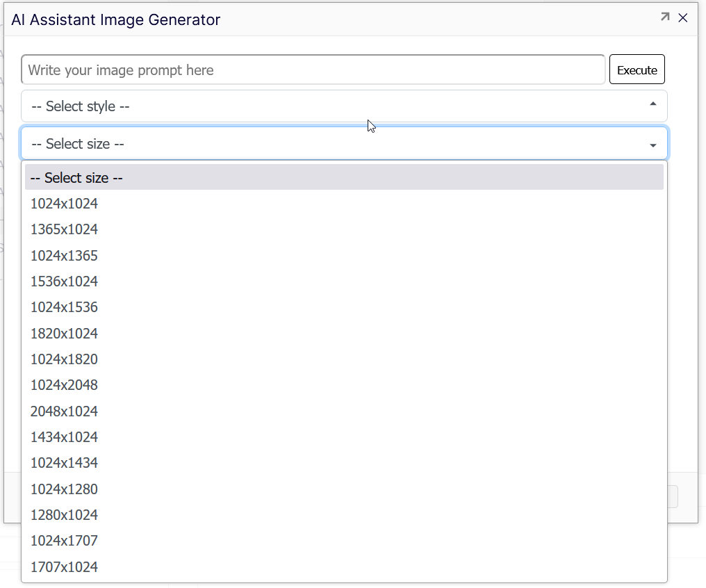The image size is (706, 588).
Task: Select size 1820x1024
Action: click(x=344, y=333)
